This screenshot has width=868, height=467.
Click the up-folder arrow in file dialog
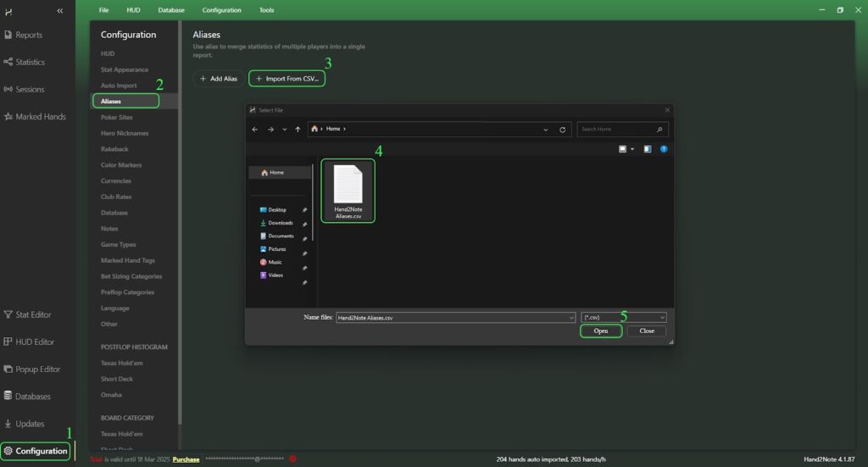coord(298,130)
